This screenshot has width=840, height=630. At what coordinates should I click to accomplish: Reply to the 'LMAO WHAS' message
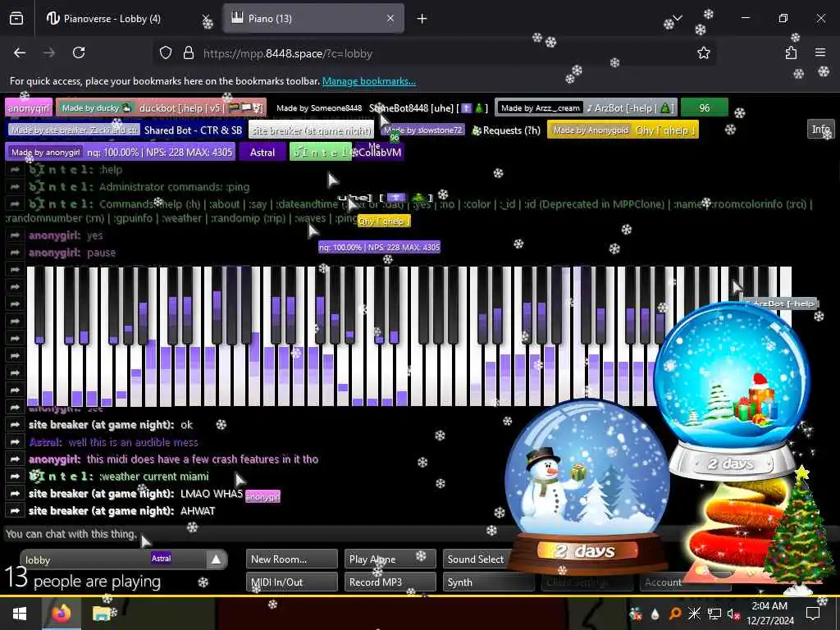pyautogui.click(x=15, y=493)
